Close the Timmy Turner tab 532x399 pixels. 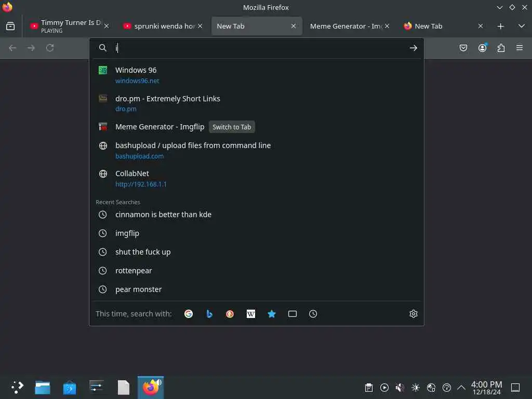pyautogui.click(x=107, y=26)
